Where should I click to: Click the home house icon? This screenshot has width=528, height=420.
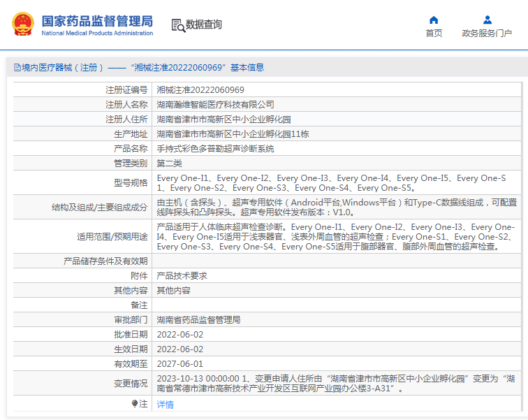pyautogui.click(x=434, y=20)
